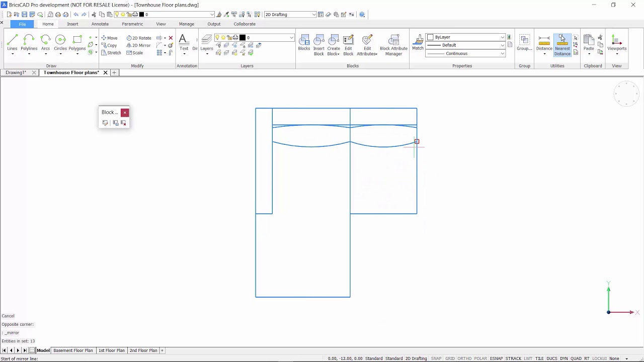Click the Copy tool in Modify

point(109,45)
